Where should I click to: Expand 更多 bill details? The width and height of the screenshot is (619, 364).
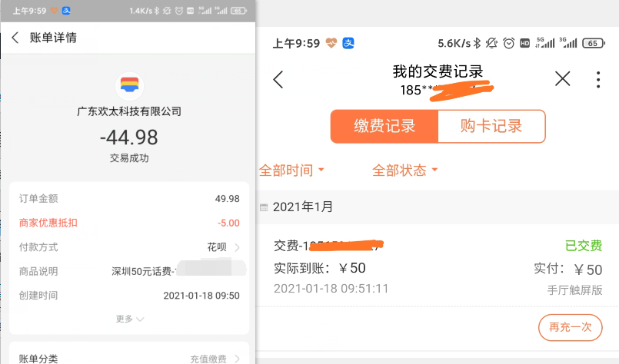pos(129,319)
